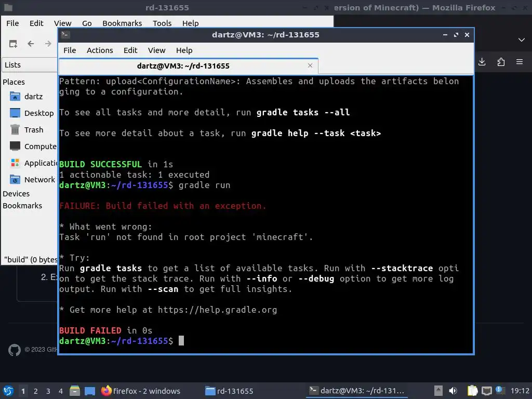Image resolution: width=532 pixels, height=399 pixels.
Task: Open the file manager's Go menu
Action: [87, 23]
